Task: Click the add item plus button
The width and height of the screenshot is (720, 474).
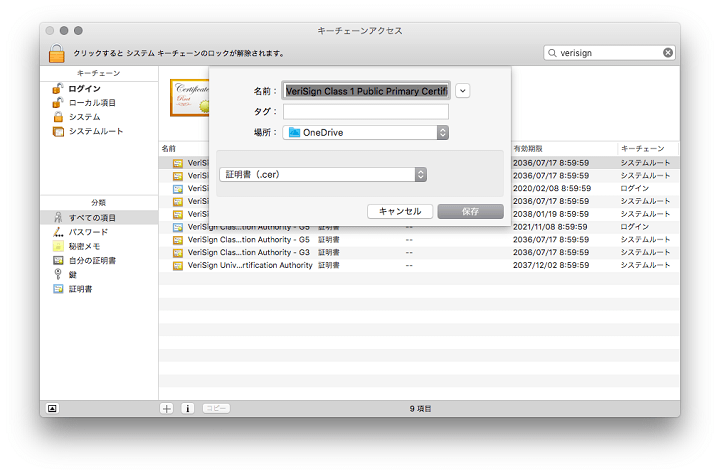Action: coord(167,408)
